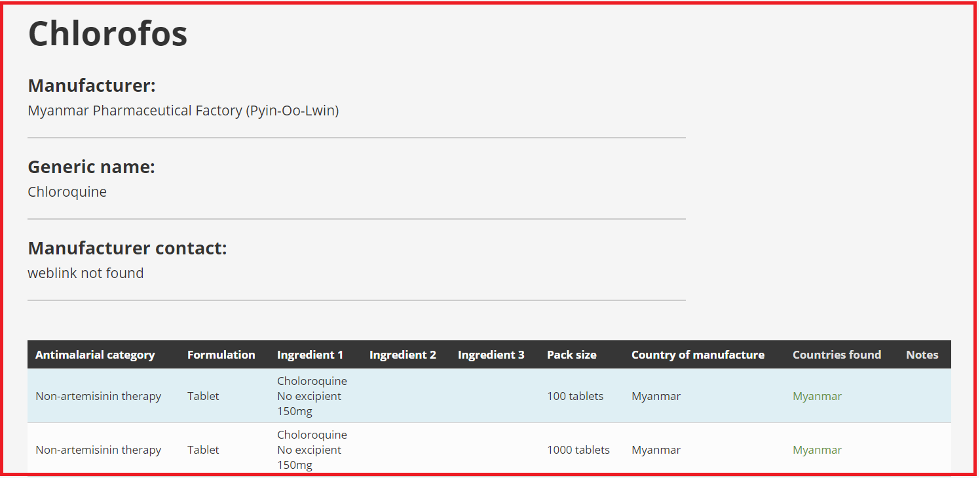
Task: Click the Pack size column header
Action: [572, 355]
